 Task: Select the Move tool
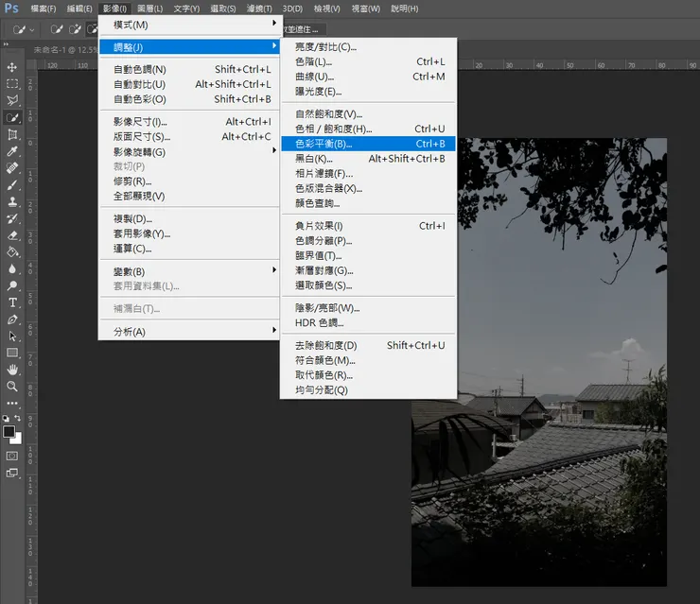point(12,67)
